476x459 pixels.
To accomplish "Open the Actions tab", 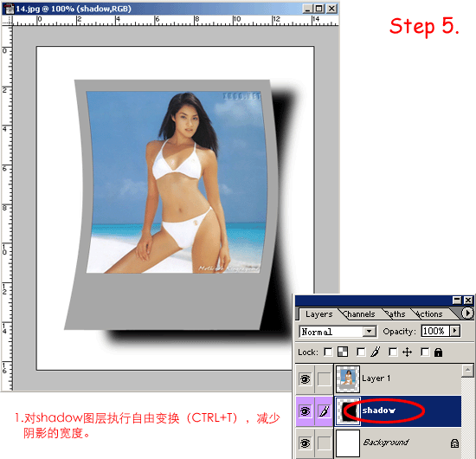I will coord(428,314).
